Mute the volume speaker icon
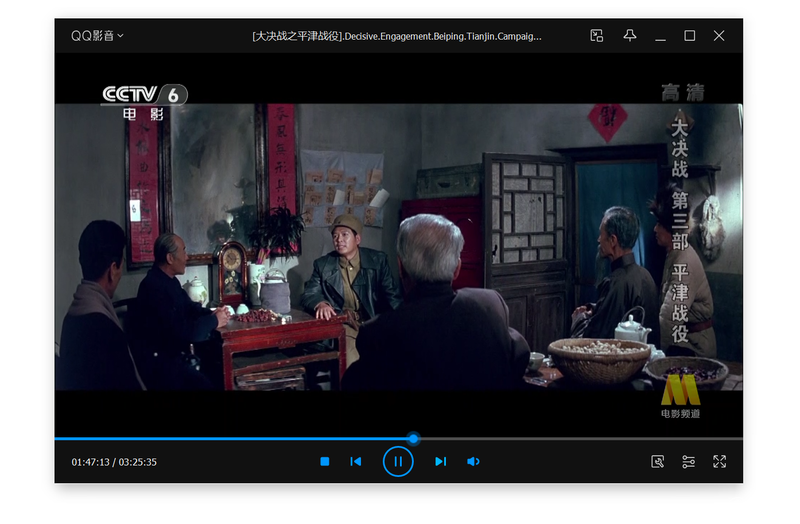Image resolution: width=800 pixels, height=524 pixels. (473, 462)
